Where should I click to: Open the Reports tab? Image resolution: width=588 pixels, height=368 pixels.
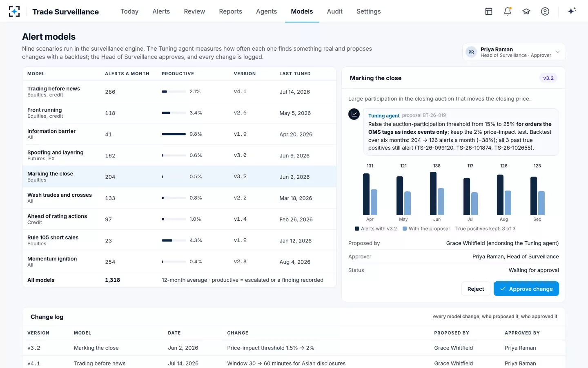tap(231, 11)
